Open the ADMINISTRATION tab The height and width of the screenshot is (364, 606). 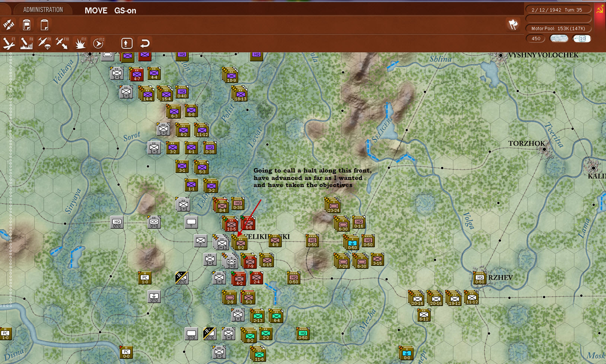click(43, 10)
